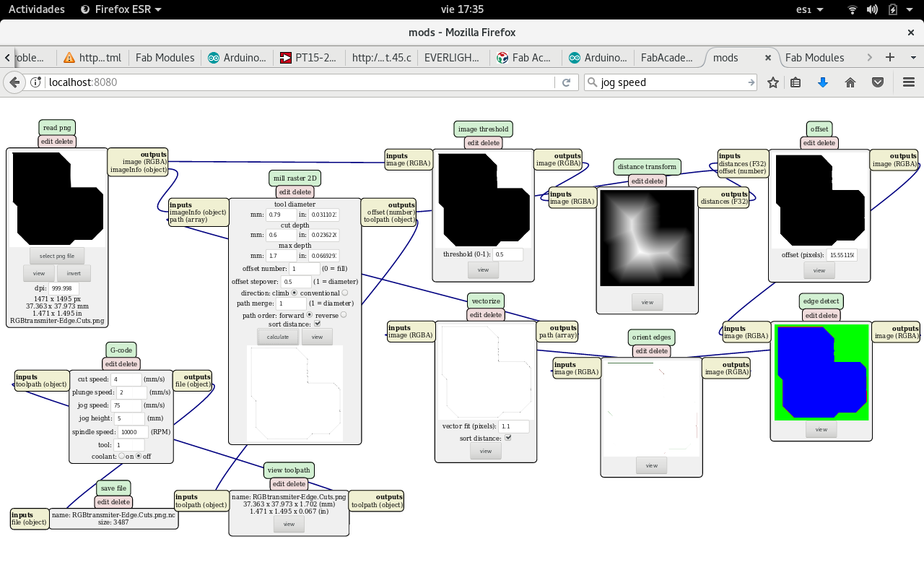Image resolution: width=924 pixels, height=578 pixels.
Task: Choose reverse path order
Action: coord(344,315)
